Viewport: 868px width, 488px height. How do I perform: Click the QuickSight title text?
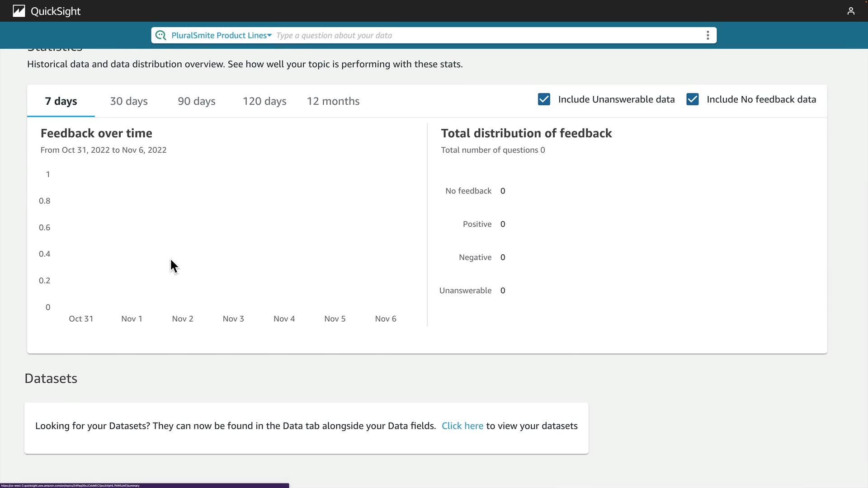(56, 11)
